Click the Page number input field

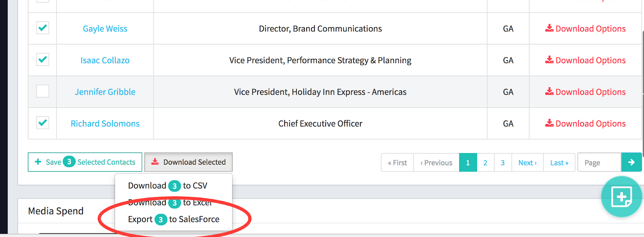point(599,162)
